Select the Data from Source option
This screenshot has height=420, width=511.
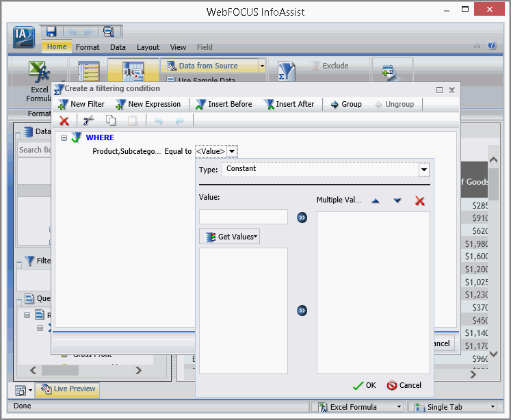click(209, 66)
